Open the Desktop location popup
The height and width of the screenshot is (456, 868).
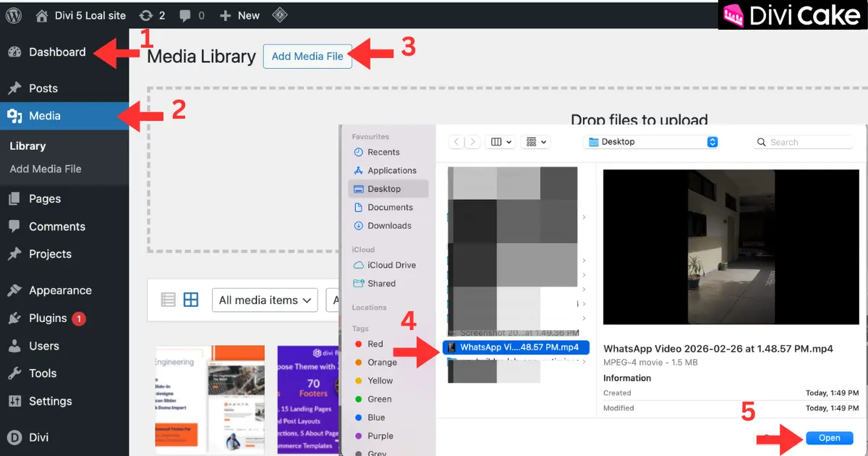[650, 142]
